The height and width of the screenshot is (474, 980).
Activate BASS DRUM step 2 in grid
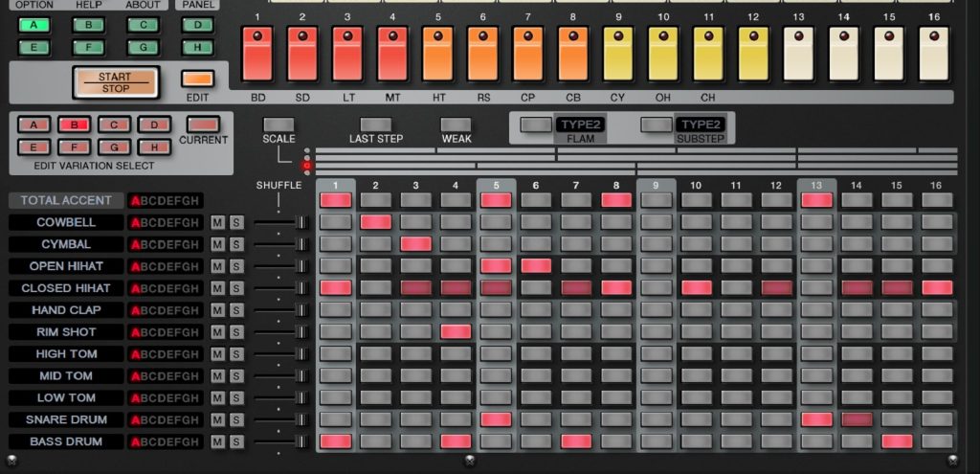pyautogui.click(x=376, y=441)
